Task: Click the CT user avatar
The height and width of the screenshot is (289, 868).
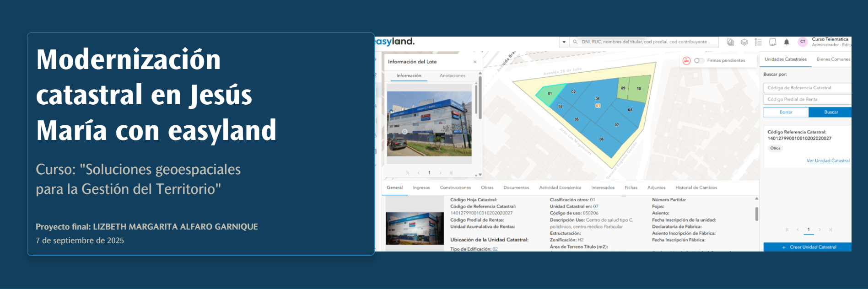Action: pyautogui.click(x=803, y=42)
